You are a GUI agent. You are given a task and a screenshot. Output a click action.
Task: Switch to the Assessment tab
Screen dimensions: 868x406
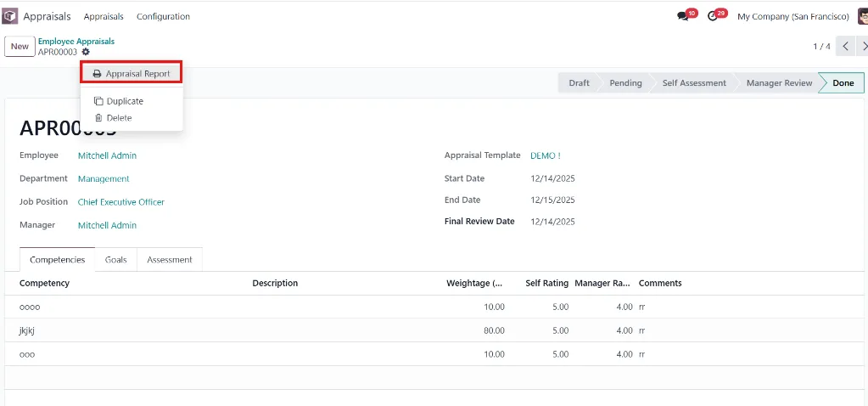(x=170, y=260)
